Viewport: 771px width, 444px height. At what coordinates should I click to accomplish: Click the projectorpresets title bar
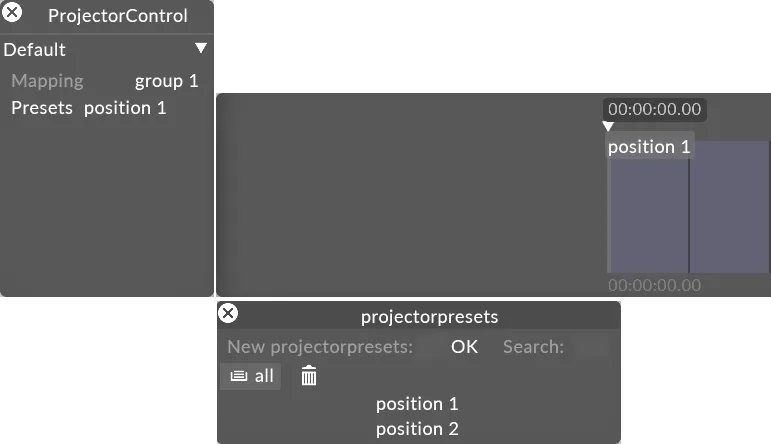coord(429,317)
